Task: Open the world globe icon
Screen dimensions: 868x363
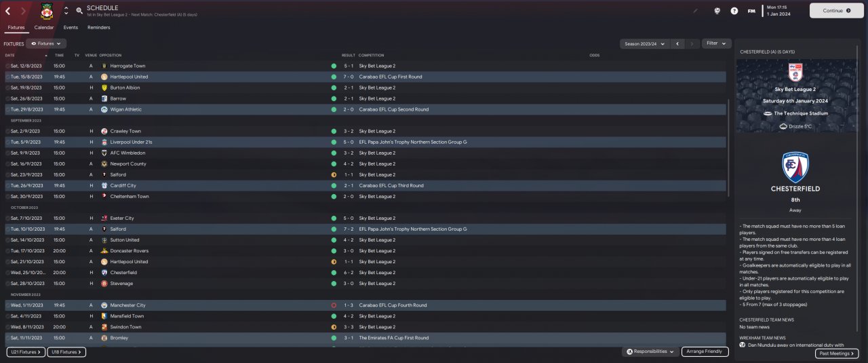Action: (717, 11)
